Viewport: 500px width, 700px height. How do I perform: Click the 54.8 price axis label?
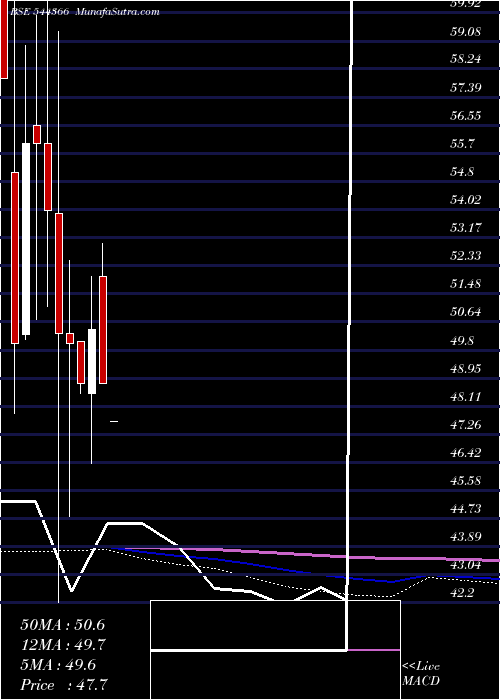462,171
